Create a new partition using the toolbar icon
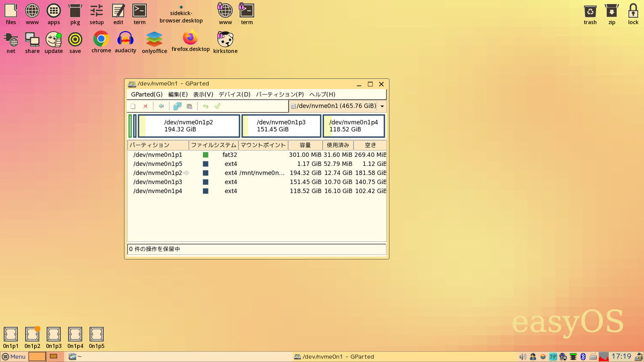 (133, 106)
